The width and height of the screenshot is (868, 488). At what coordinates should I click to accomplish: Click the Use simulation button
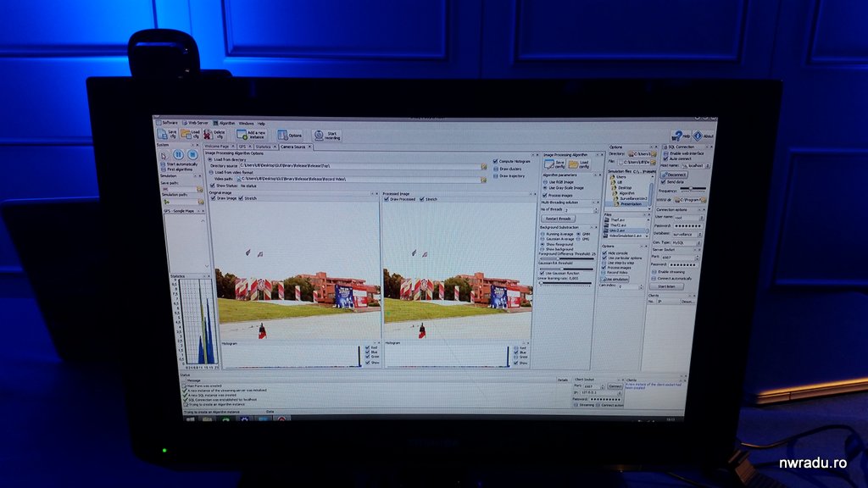coord(615,280)
